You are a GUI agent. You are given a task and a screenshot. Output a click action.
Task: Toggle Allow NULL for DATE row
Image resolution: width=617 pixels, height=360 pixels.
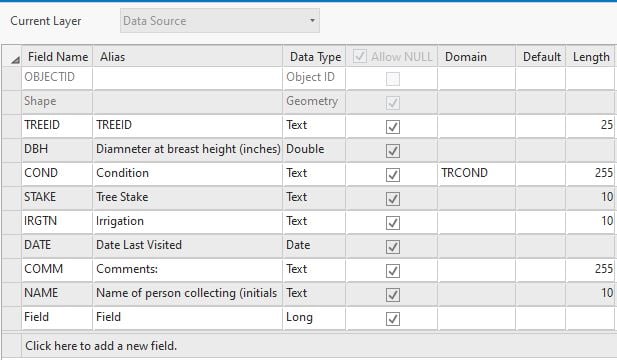(x=393, y=247)
